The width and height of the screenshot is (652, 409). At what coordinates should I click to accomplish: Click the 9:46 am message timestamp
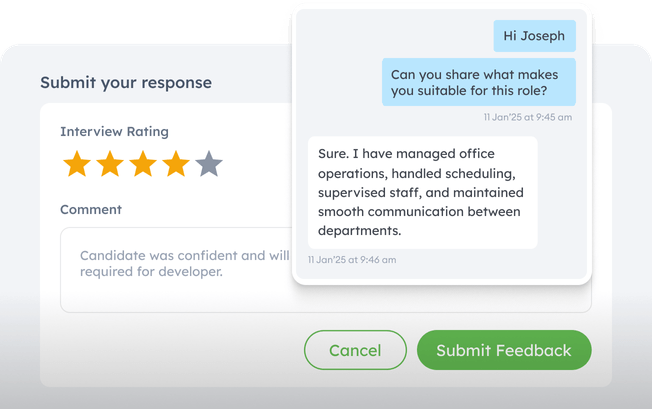[352, 260]
